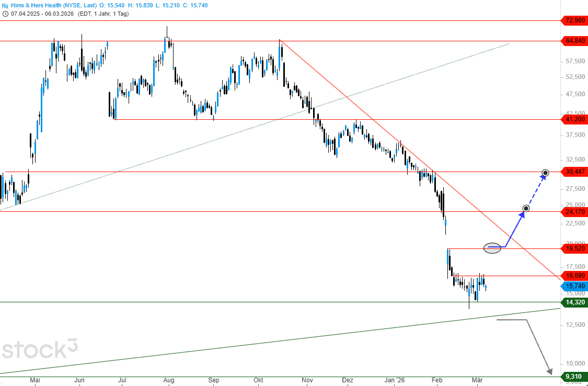This screenshot has height=386, width=588.
Task: Click the red 41,200 price level label
Action: point(574,119)
